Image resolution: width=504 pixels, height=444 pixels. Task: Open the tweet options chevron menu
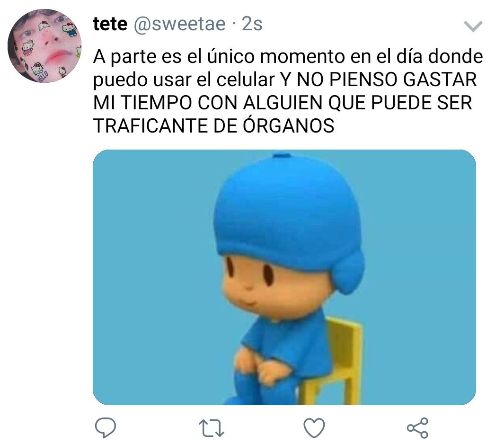473,27
